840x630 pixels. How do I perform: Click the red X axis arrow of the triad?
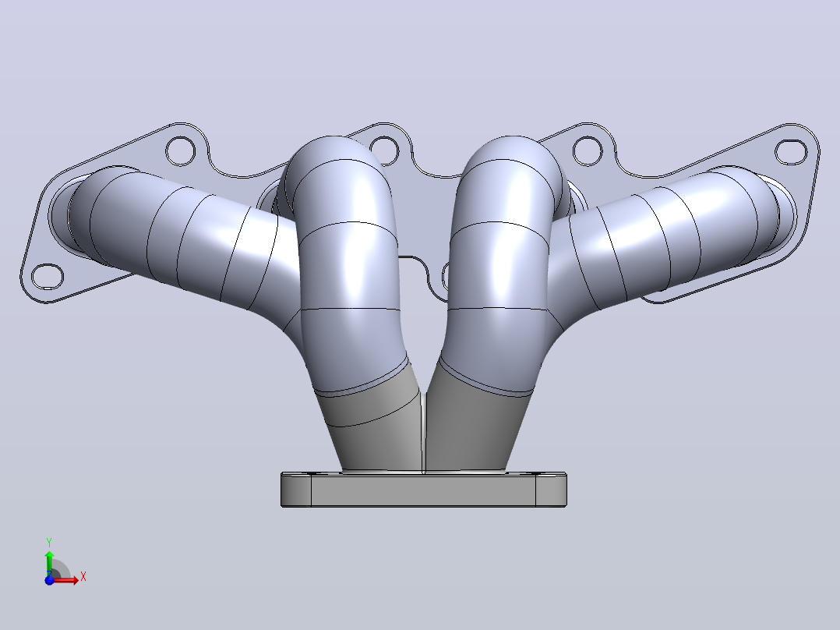[65, 580]
